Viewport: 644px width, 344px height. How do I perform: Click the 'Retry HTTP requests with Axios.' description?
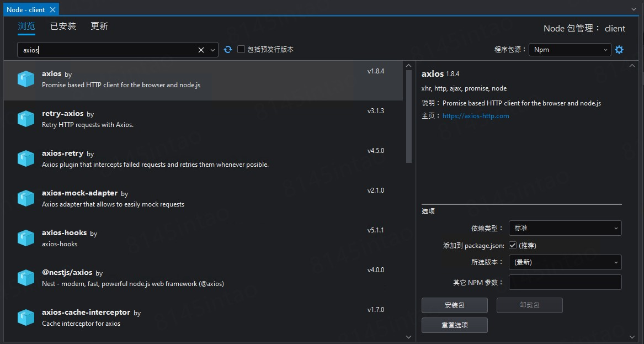(x=88, y=125)
